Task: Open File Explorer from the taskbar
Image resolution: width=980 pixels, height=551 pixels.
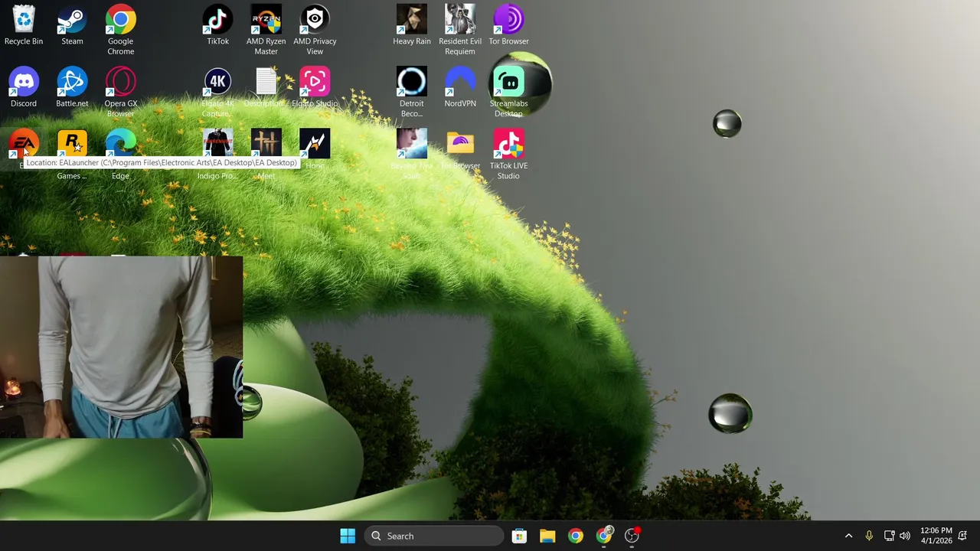Action: click(547, 536)
